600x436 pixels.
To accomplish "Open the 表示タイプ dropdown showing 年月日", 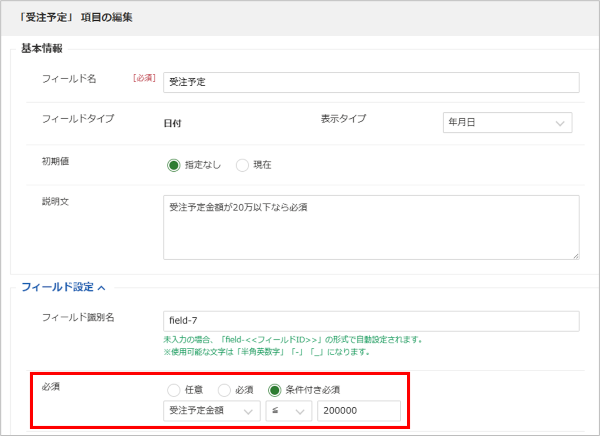I will point(507,123).
